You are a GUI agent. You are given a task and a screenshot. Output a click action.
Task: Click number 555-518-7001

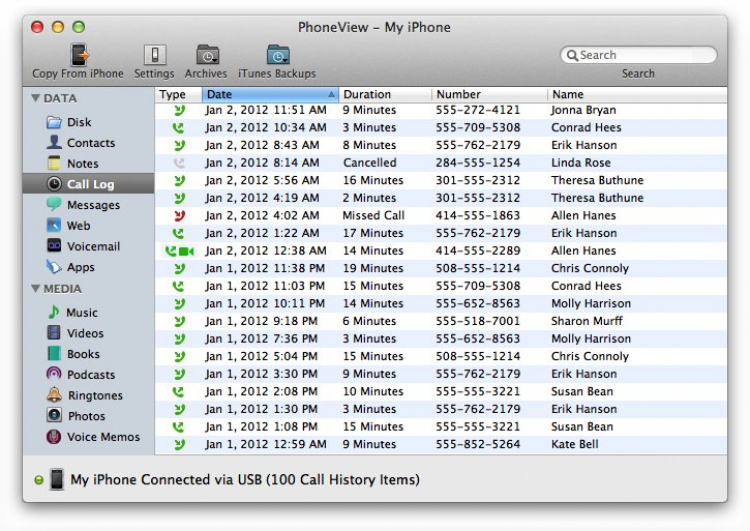pyautogui.click(x=477, y=321)
